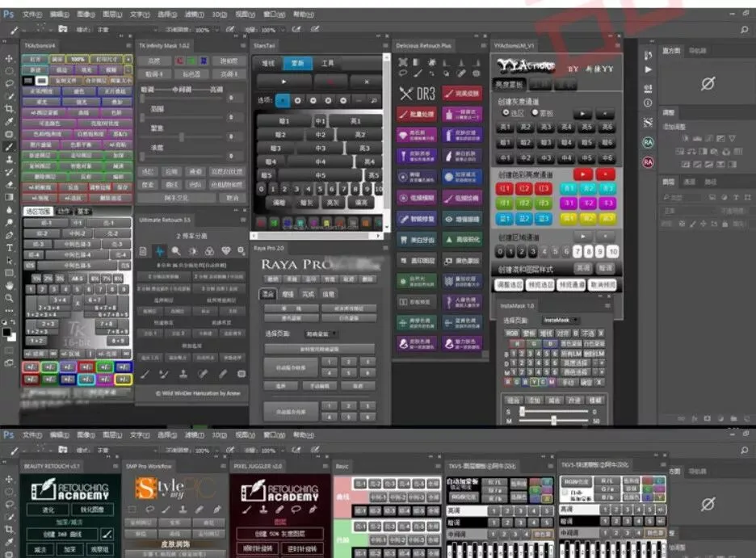
Task: Open TKActionsV4 panel flyout menu
Action: point(128,45)
